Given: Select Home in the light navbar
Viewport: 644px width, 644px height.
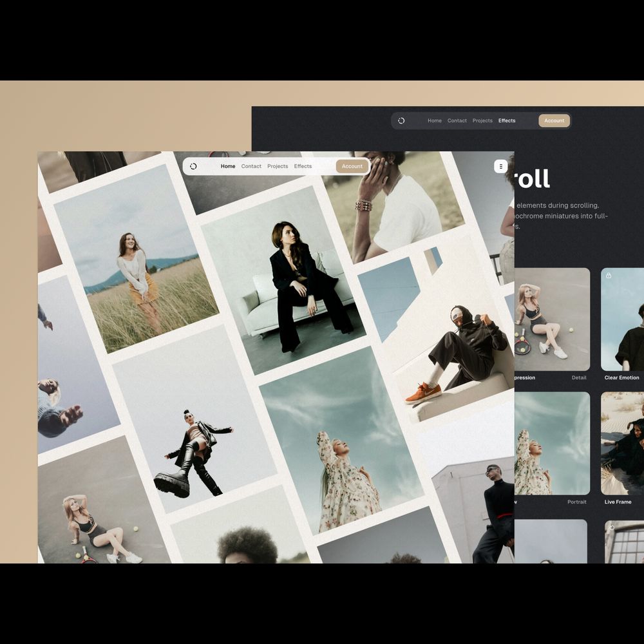Looking at the screenshot, I should [228, 166].
